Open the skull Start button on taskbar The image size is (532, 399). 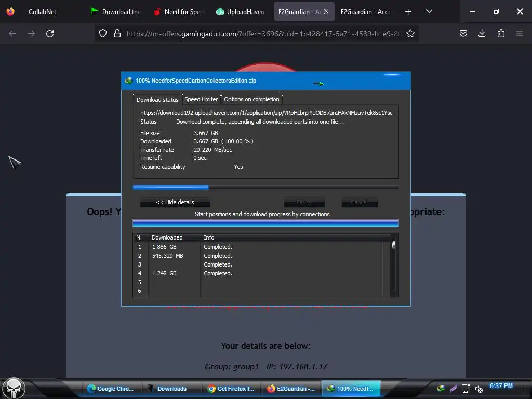coord(14,388)
